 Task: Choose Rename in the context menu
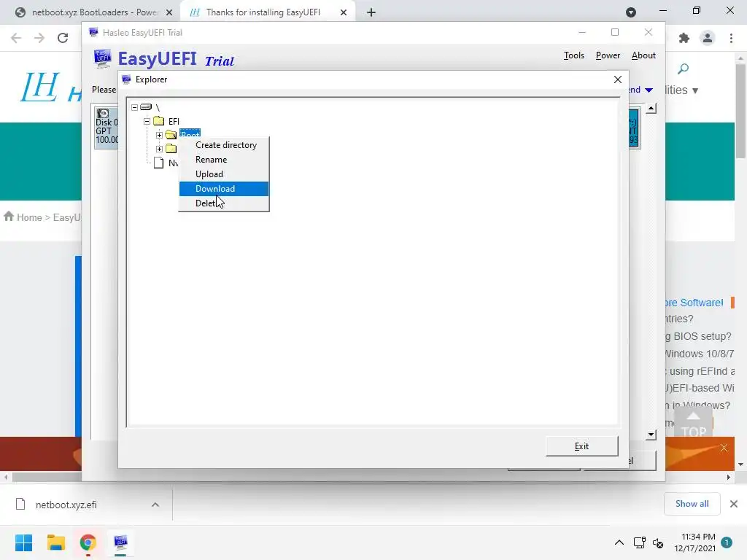pyautogui.click(x=211, y=160)
